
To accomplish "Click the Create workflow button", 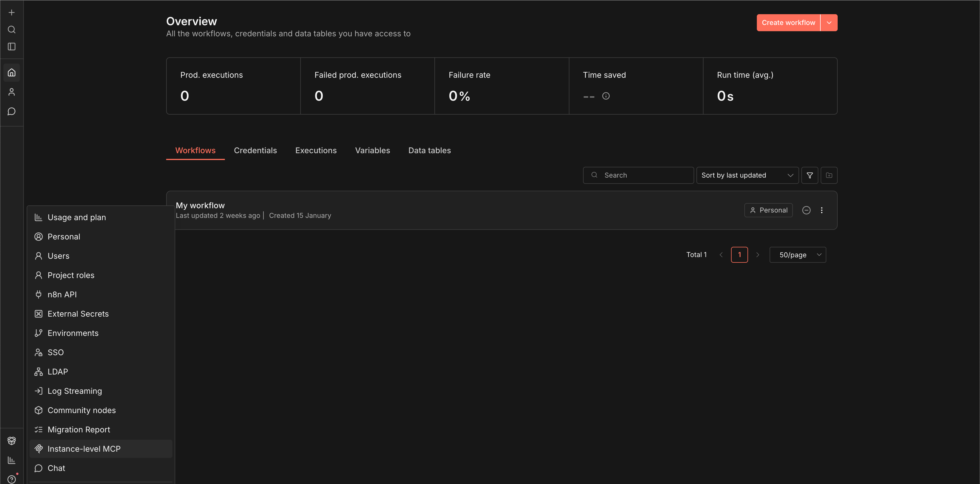I will tap(788, 23).
